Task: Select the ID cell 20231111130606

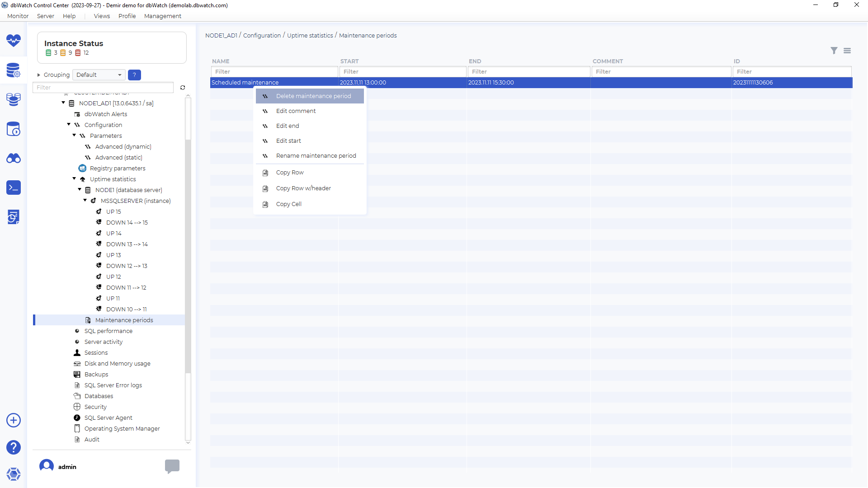Action: coord(792,83)
